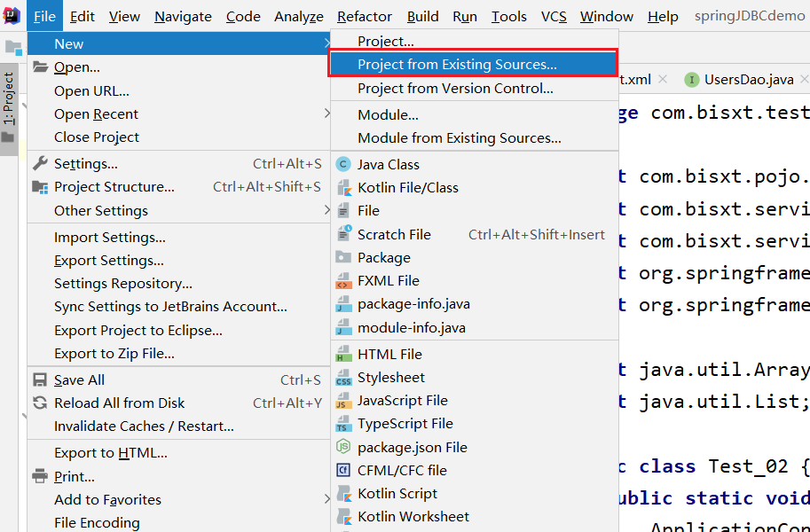Click the package.json File icon
This screenshot has height=532, width=810.
click(343, 447)
